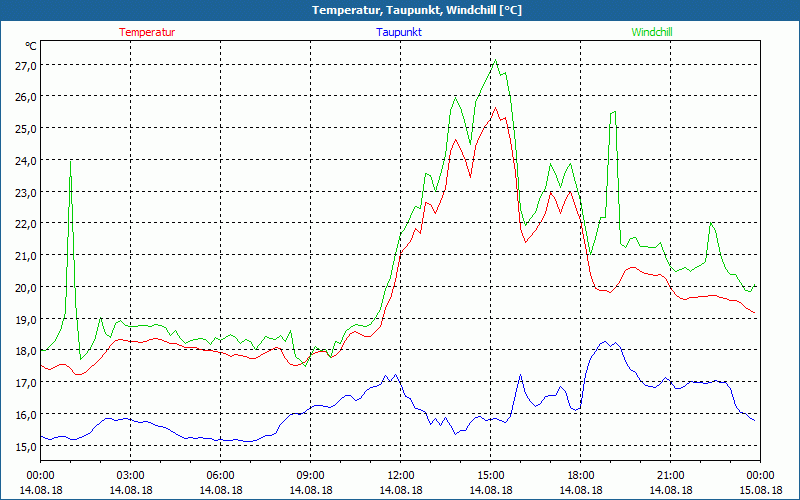Select the 21:00 time axis label
The width and height of the screenshot is (800, 500).
(x=670, y=475)
